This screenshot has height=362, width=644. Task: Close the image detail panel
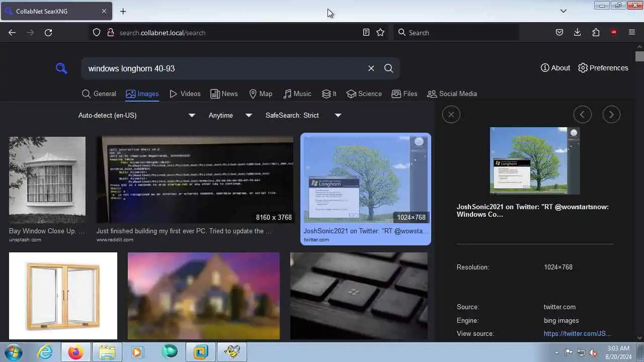(x=451, y=115)
